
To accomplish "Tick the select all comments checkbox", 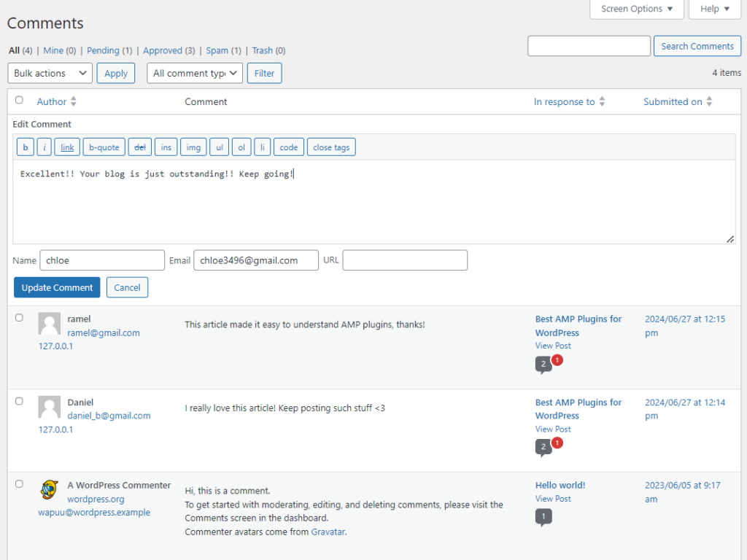I will tap(19, 100).
